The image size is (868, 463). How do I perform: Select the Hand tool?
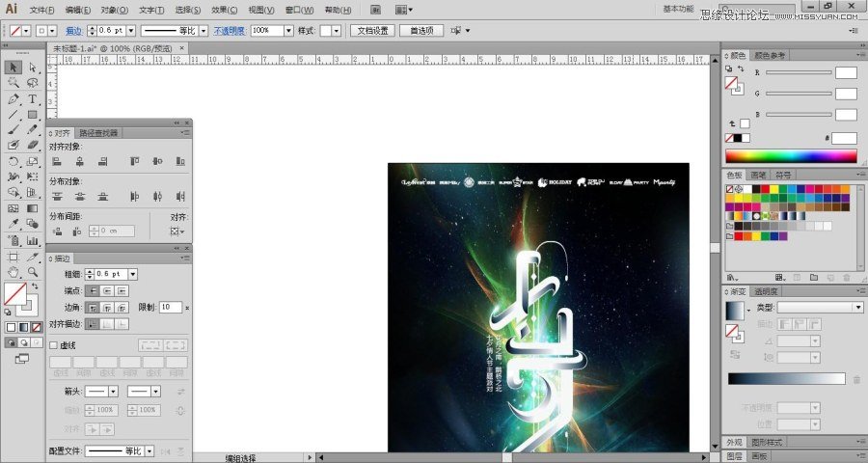click(14, 272)
